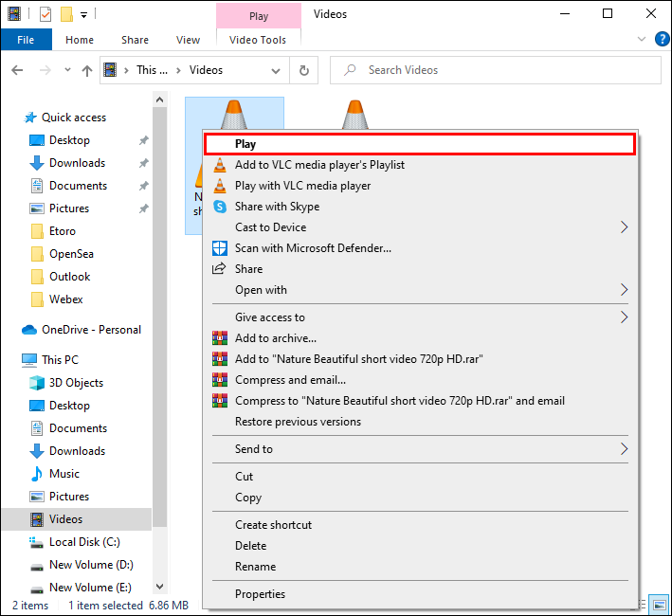Viewport: 672px width, 616px height.
Task: Delete the selected file
Action: (x=420, y=546)
